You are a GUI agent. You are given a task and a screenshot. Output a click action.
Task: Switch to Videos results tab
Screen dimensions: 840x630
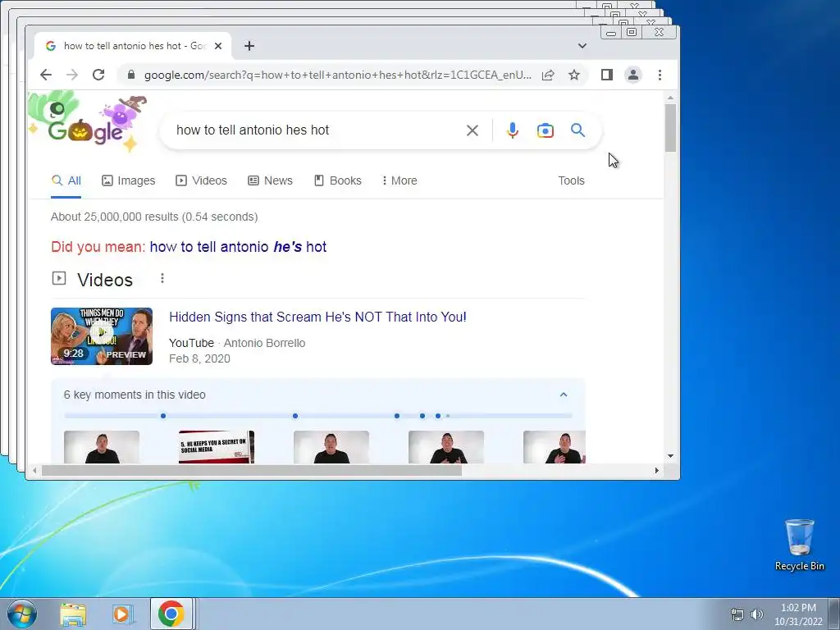(x=202, y=180)
